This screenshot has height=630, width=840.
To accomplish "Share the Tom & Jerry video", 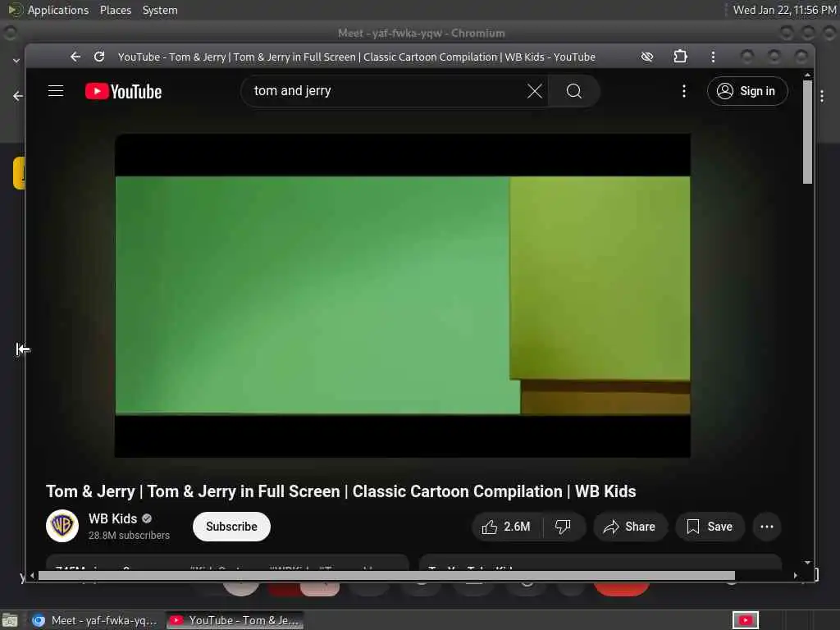I will pos(630,527).
